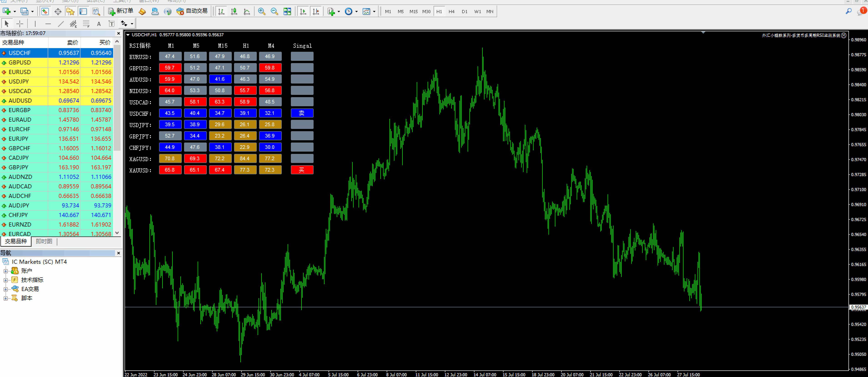Toggle the Navigator panel star-folder icon

pyautogui.click(x=70, y=11)
